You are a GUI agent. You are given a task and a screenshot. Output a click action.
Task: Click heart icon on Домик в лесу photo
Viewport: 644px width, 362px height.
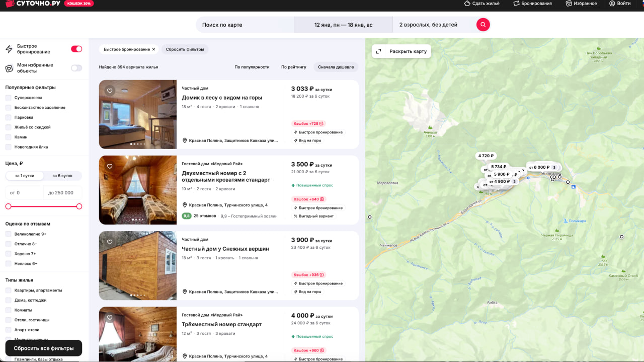(110, 91)
